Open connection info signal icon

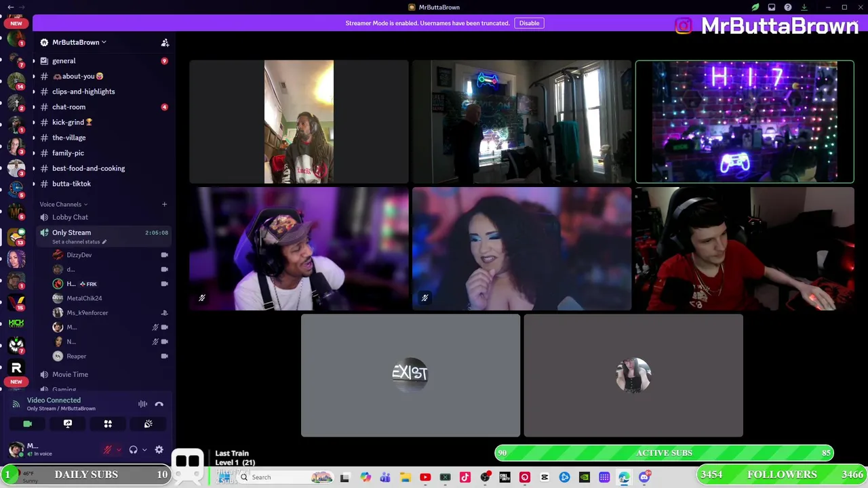16,404
